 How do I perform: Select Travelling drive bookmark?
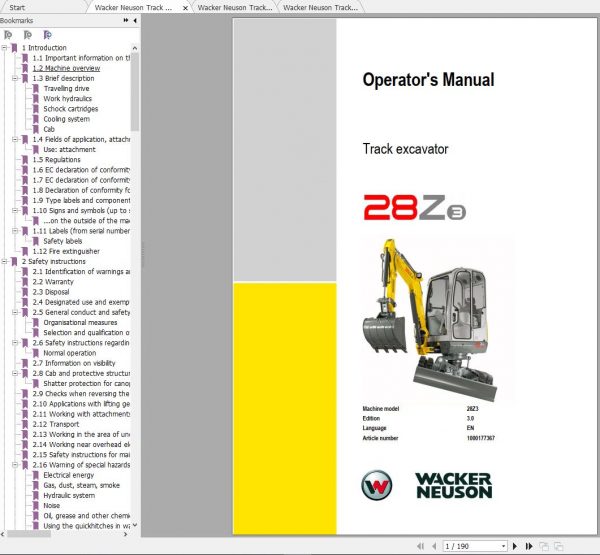coord(66,88)
